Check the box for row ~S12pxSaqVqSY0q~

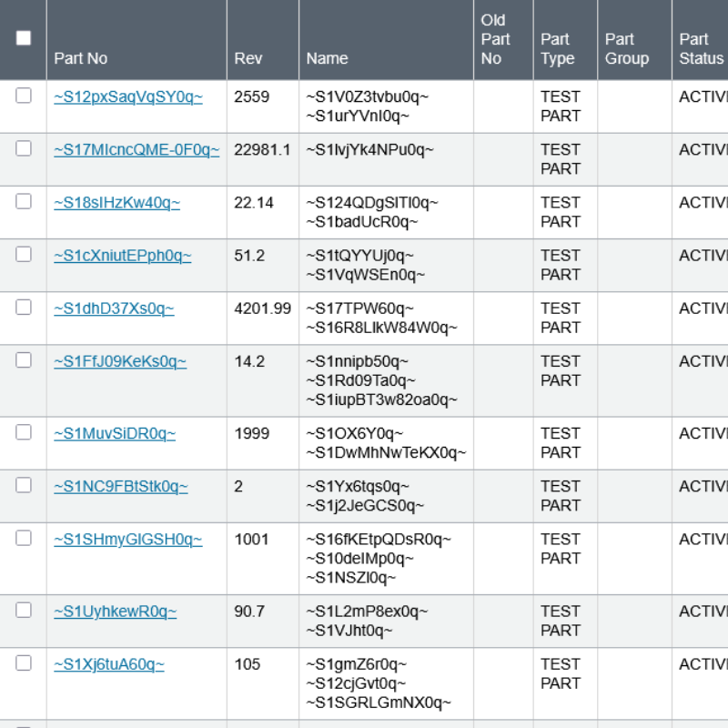click(24, 96)
